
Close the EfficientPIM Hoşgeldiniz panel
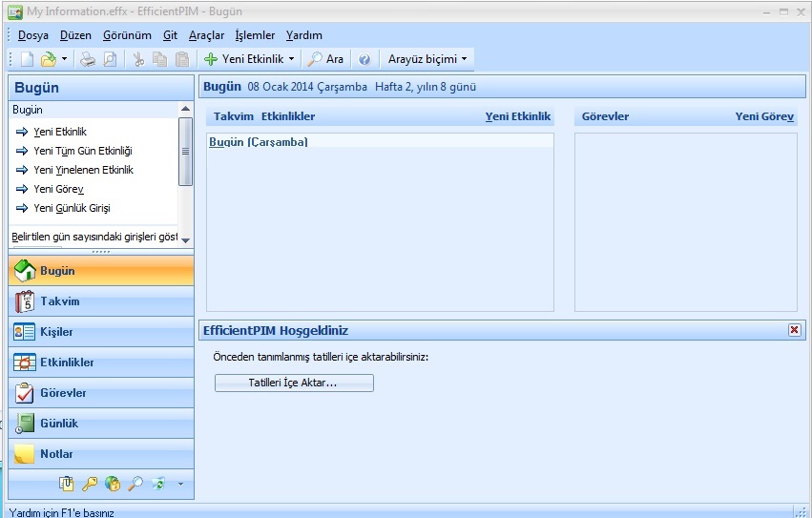pos(795,330)
